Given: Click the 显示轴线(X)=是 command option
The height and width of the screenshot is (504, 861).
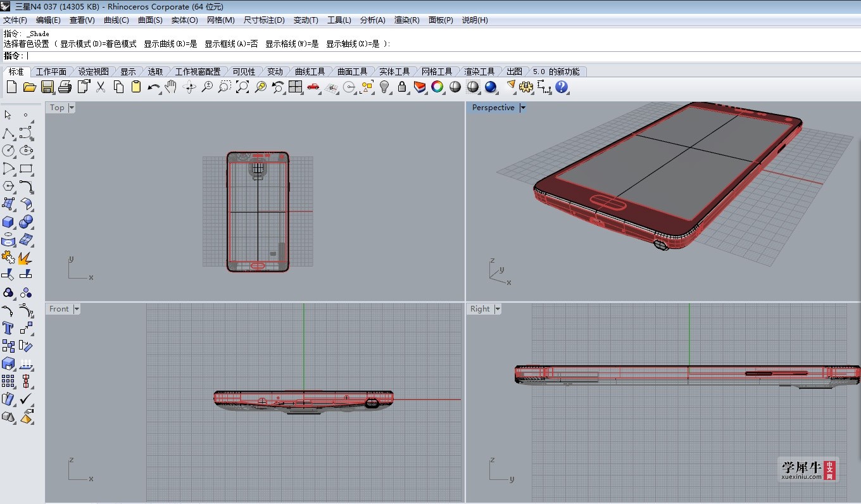Looking at the screenshot, I should (x=353, y=44).
